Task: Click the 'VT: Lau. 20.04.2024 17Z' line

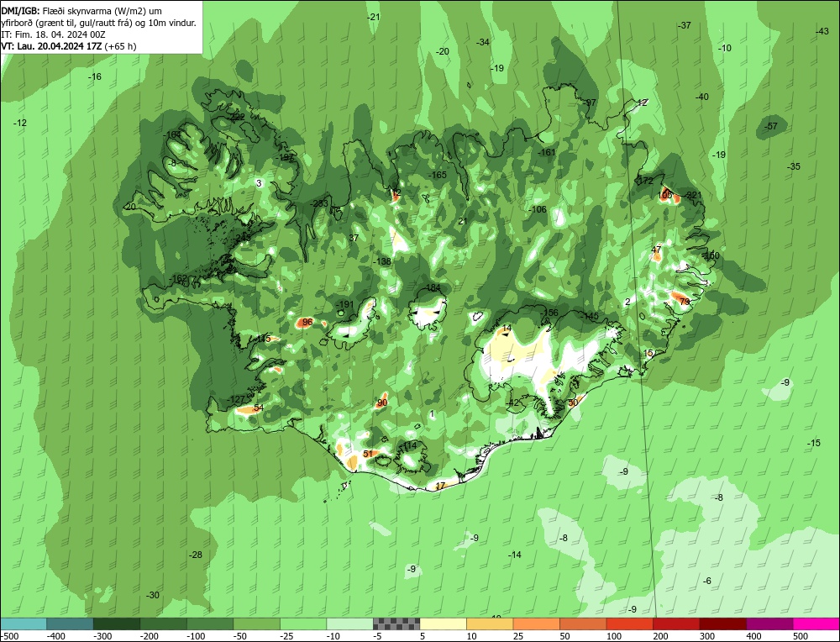Action: (x=51, y=46)
